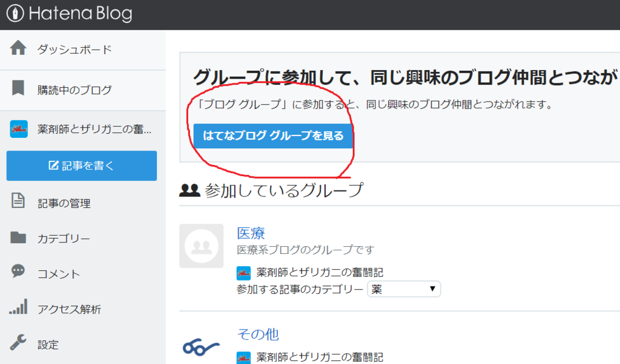Click はてなブログ グループを見る button

coord(273,136)
